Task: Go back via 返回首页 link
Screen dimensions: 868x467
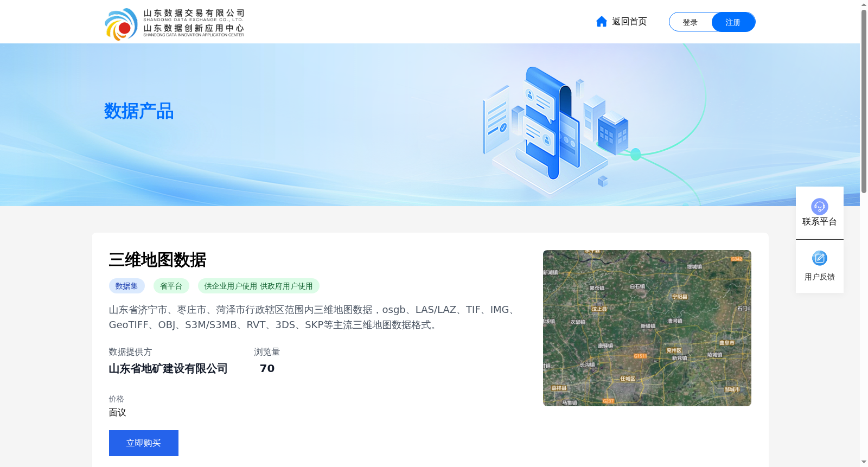Action: [x=629, y=22]
